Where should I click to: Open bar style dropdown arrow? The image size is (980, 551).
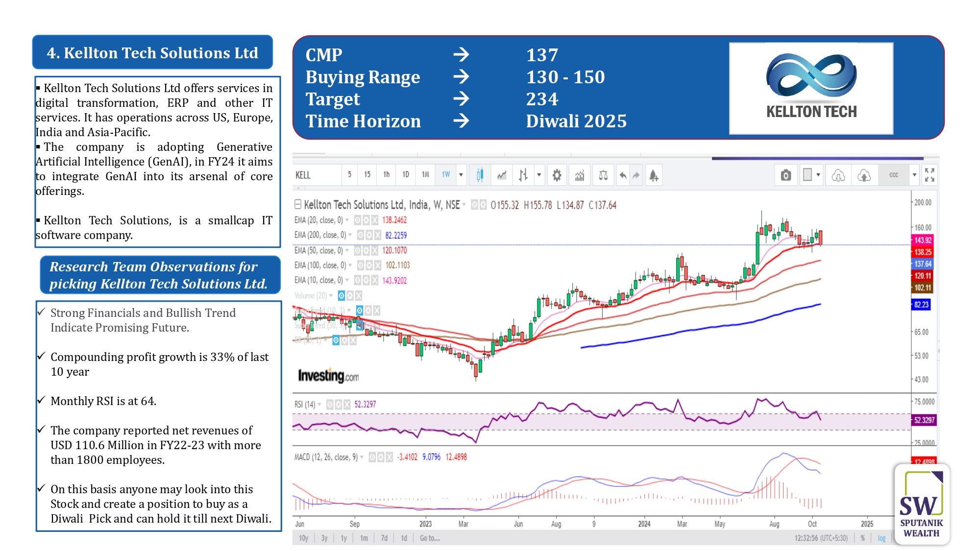point(539,175)
